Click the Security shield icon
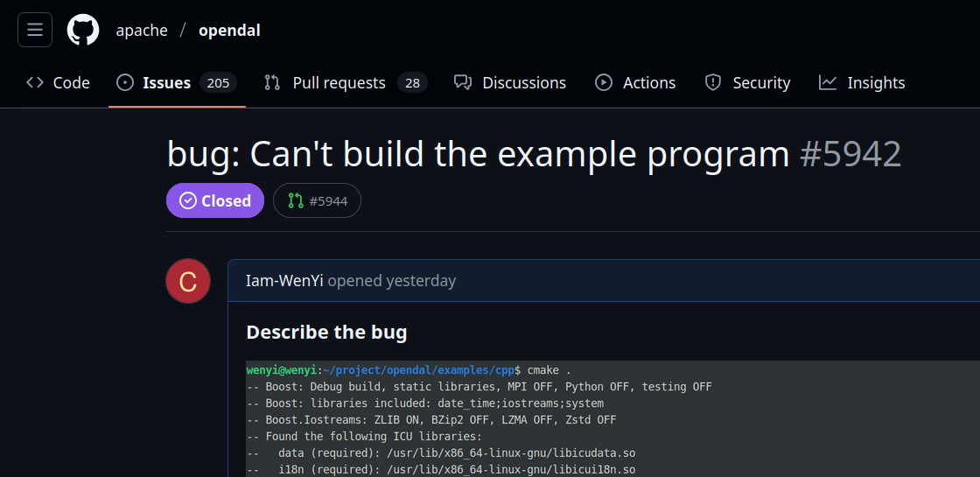Screen dimensions: 980x477 pos(713,82)
